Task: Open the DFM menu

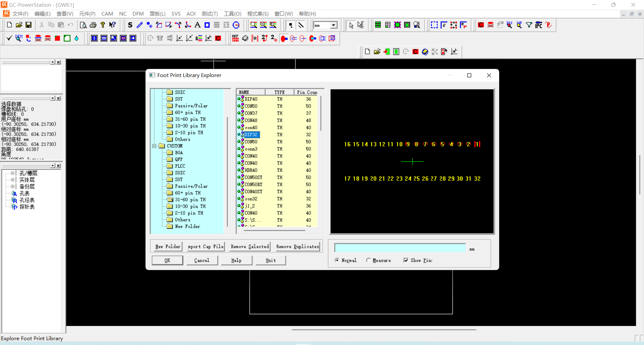Action: 138,14
